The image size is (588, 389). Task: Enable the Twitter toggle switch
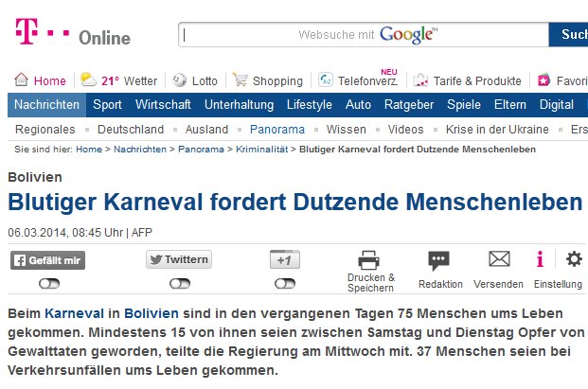pyautogui.click(x=180, y=284)
